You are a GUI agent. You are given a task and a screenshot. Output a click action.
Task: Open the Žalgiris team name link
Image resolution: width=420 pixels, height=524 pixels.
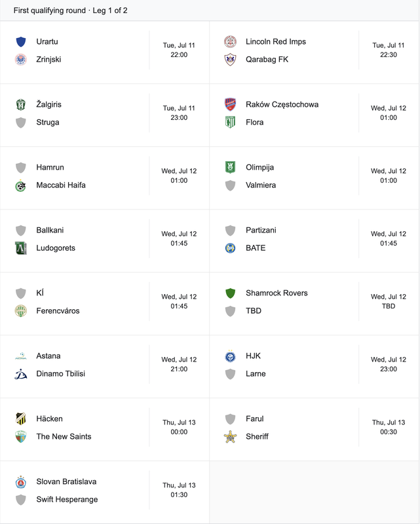(49, 104)
